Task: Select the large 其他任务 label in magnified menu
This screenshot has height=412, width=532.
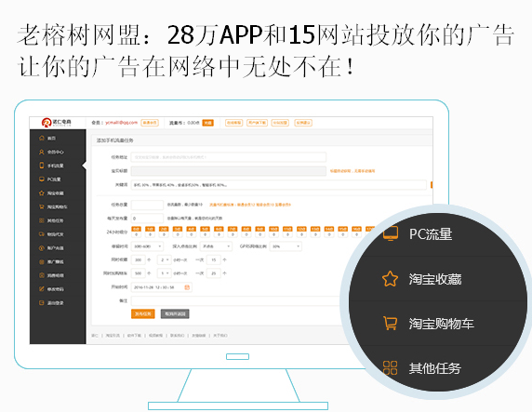Action: 434,368
